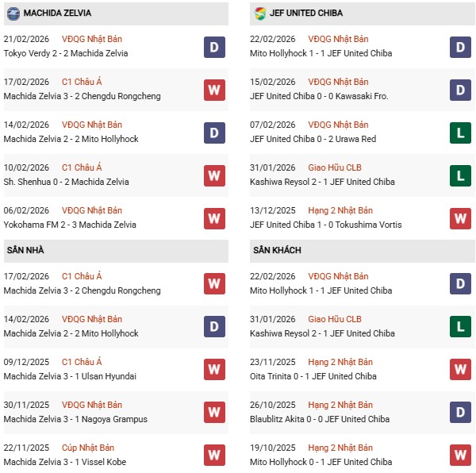The height and width of the screenshot is (473, 476).
Task: Click the D badge for Kawasaki Fro. match
Action: tap(460, 90)
